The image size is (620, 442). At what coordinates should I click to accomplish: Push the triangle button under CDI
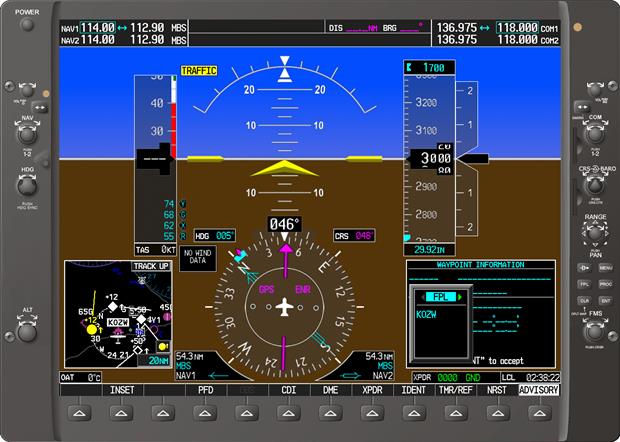point(289,413)
